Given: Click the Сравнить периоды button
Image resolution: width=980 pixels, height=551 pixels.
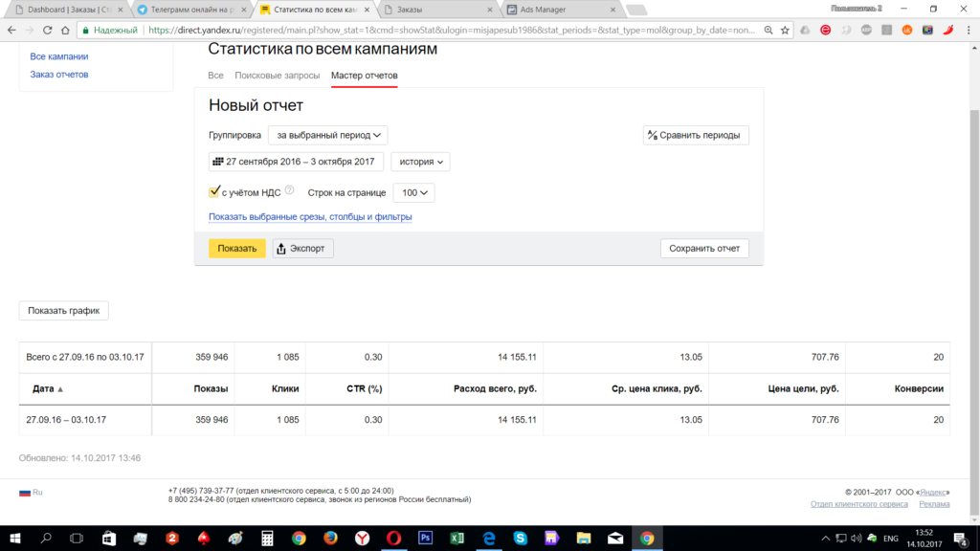Looking at the screenshot, I should click(x=696, y=135).
